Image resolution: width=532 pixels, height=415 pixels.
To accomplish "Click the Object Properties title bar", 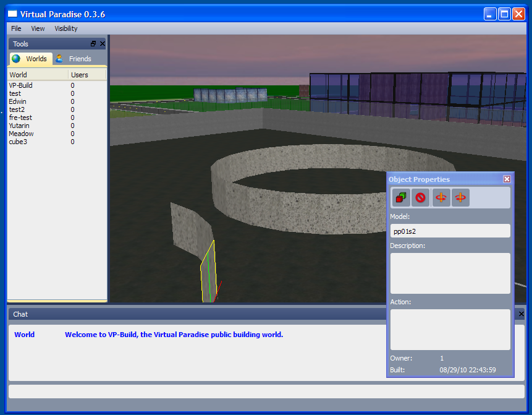I will coord(444,179).
